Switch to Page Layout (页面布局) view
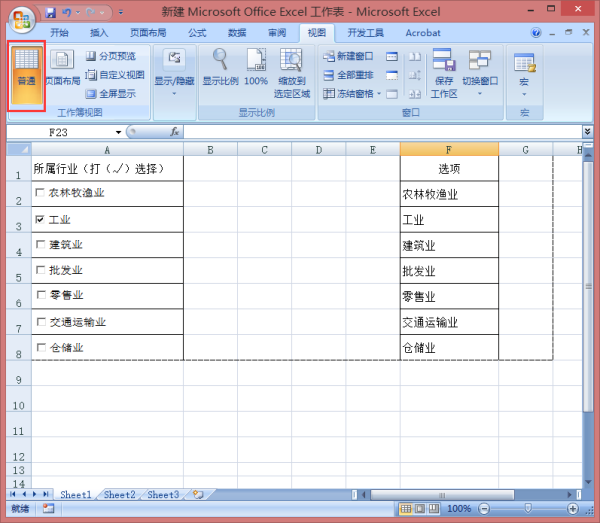 point(62,68)
